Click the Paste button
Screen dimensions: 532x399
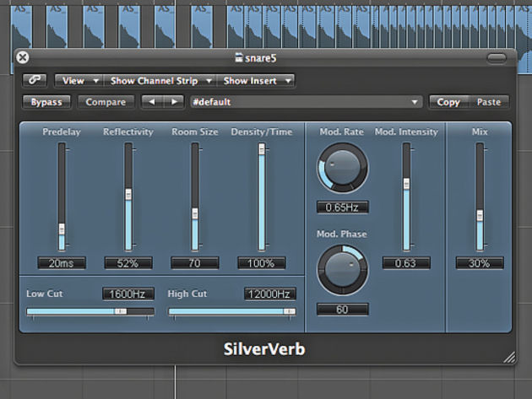(489, 102)
